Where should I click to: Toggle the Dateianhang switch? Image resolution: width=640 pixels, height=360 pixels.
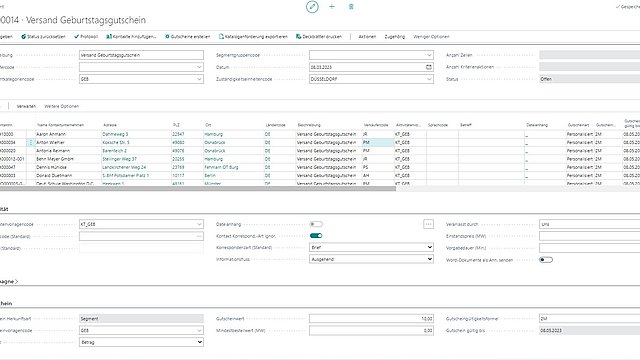click(x=316, y=224)
